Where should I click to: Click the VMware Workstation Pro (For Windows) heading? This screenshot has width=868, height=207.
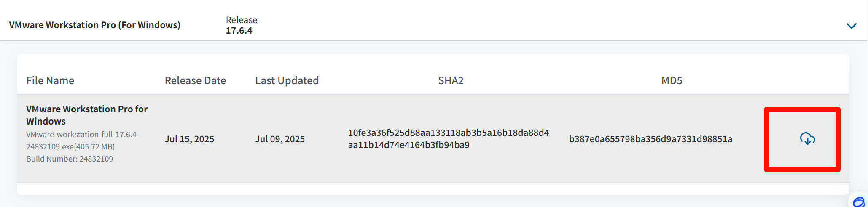click(x=95, y=25)
